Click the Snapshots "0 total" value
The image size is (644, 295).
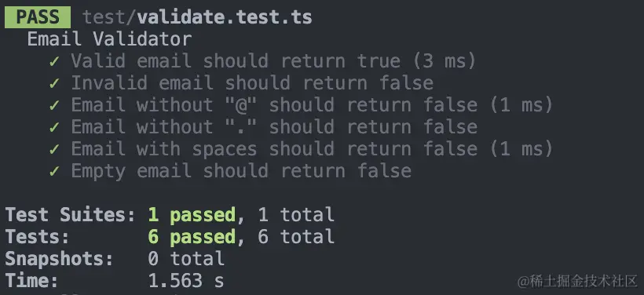point(186,259)
